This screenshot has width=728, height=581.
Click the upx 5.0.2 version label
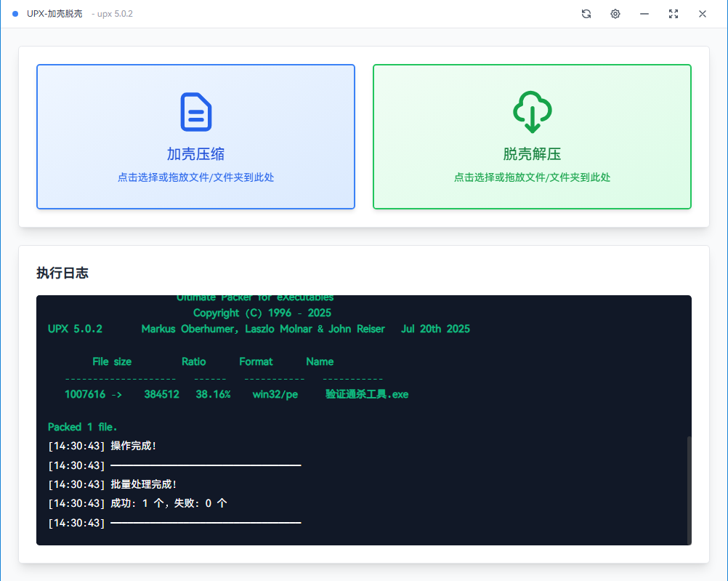click(113, 13)
